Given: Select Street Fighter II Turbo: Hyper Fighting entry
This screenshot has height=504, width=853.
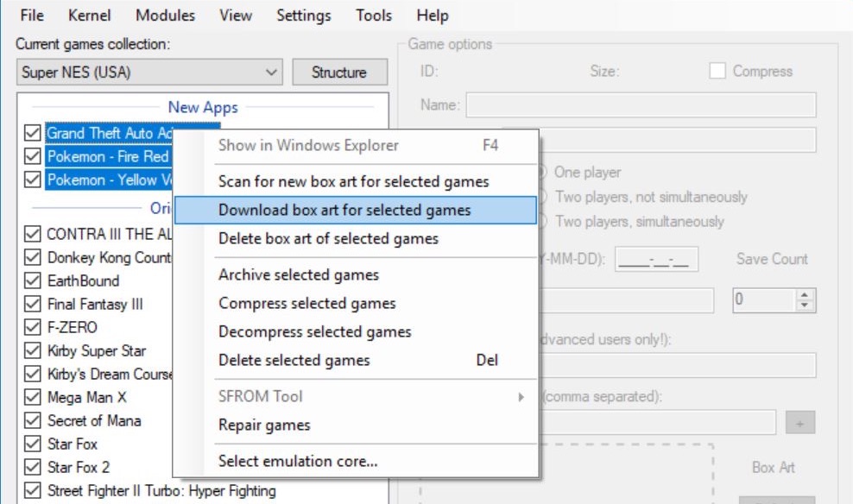Looking at the screenshot, I should (x=161, y=491).
